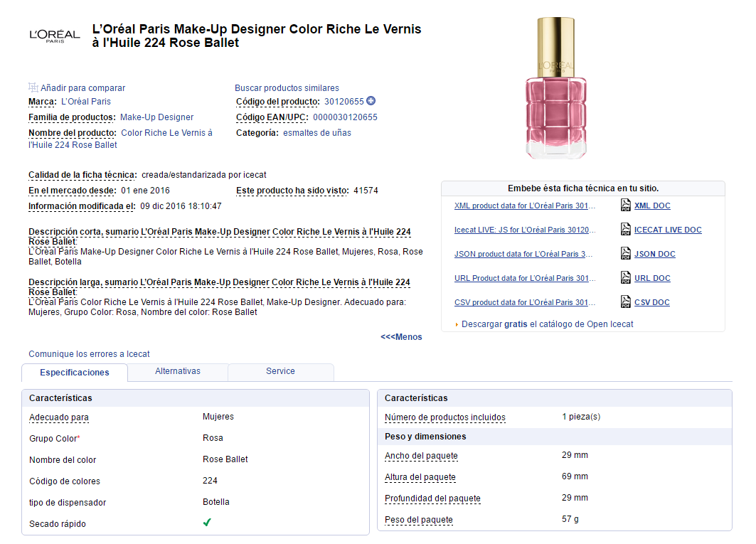Click Buscar productos similares link

(x=287, y=88)
